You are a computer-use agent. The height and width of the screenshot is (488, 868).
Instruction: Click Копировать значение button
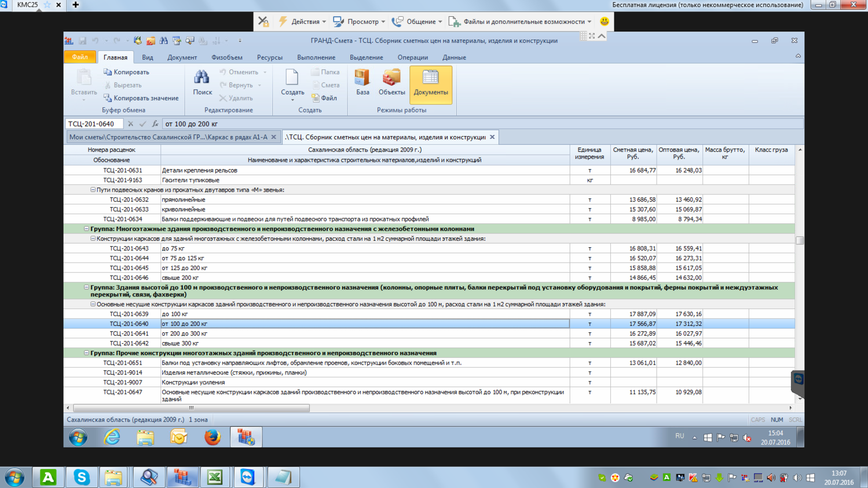click(141, 98)
